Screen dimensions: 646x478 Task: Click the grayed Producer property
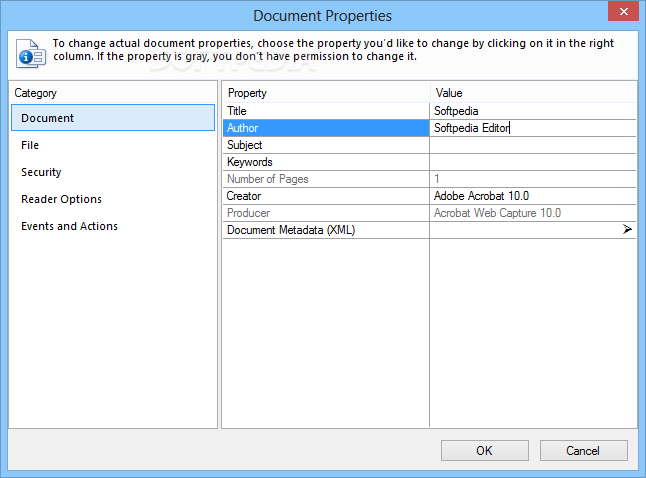click(326, 213)
